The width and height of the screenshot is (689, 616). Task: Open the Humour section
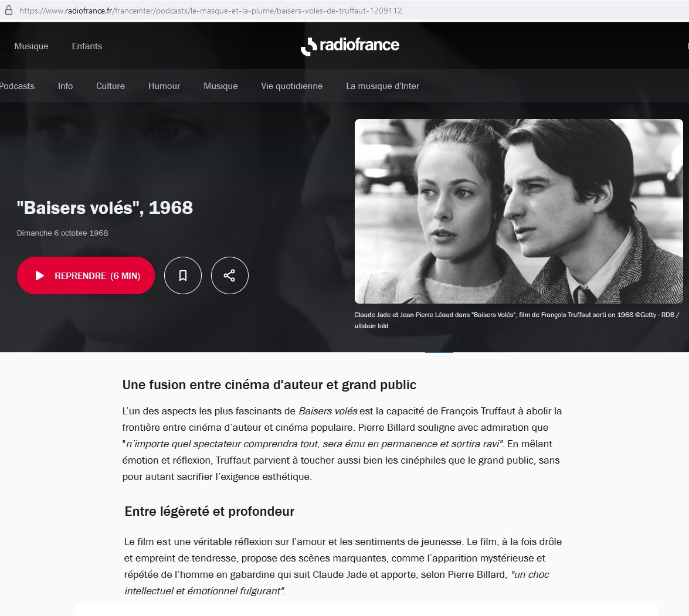point(164,86)
